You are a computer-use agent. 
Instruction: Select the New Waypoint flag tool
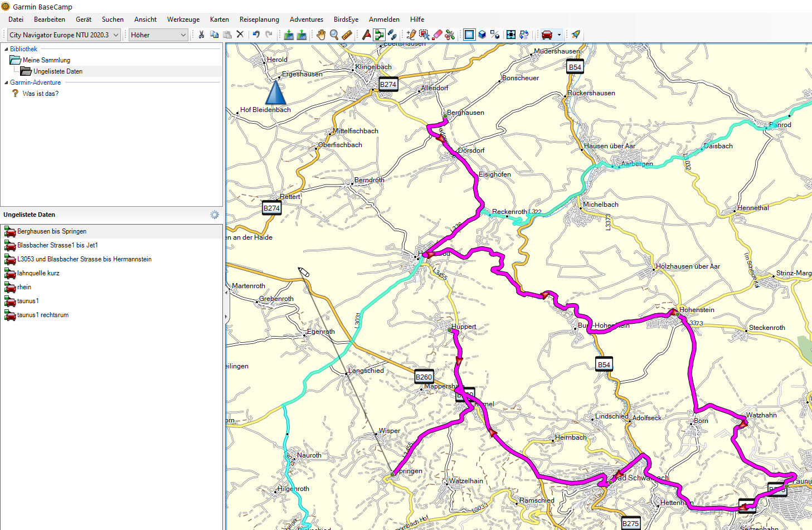366,35
